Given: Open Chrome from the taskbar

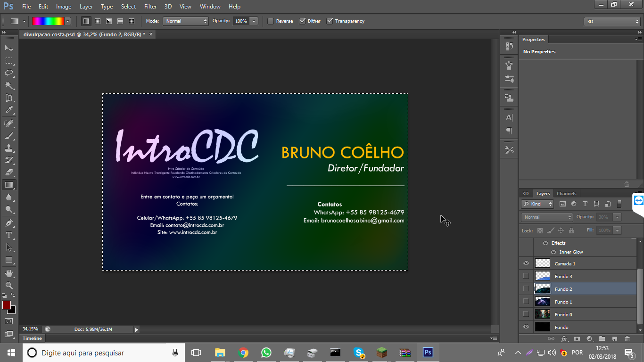Looking at the screenshot, I should point(243,353).
